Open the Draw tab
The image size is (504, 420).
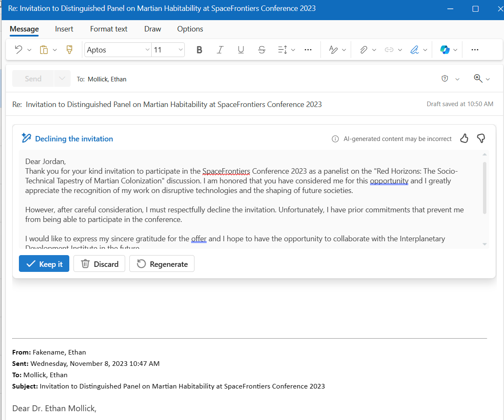pos(152,29)
